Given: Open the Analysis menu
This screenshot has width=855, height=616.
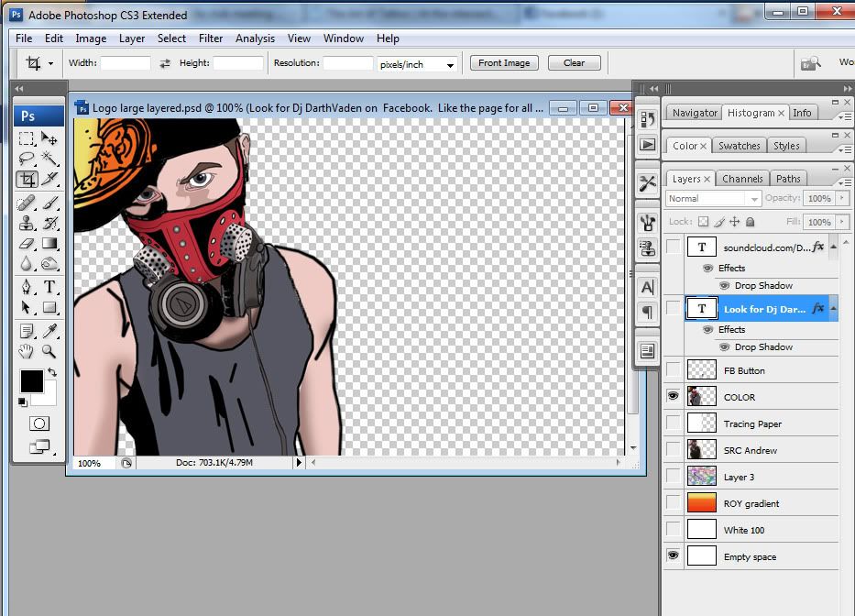Looking at the screenshot, I should pyautogui.click(x=255, y=38).
